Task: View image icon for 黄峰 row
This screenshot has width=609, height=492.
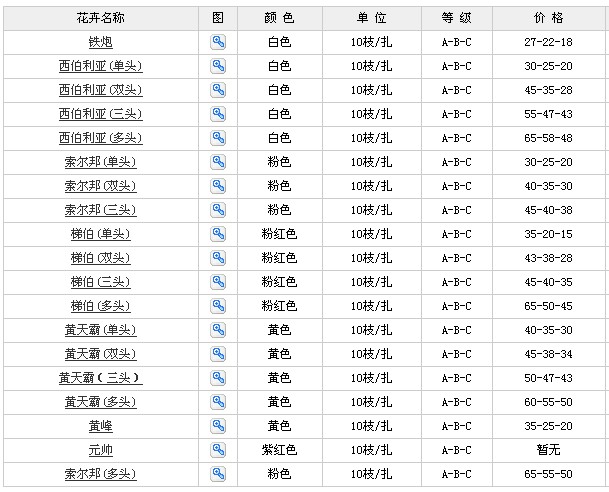Action: pos(218,426)
